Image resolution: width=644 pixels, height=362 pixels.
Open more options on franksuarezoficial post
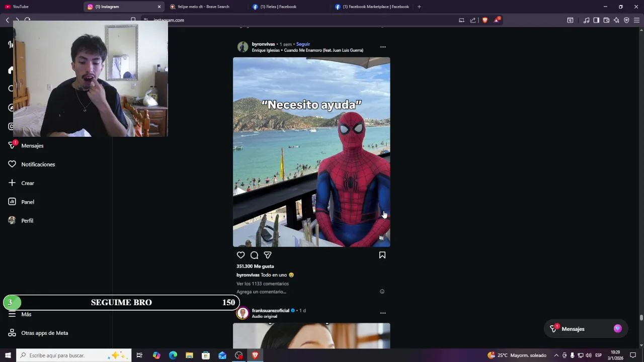pos(383,313)
